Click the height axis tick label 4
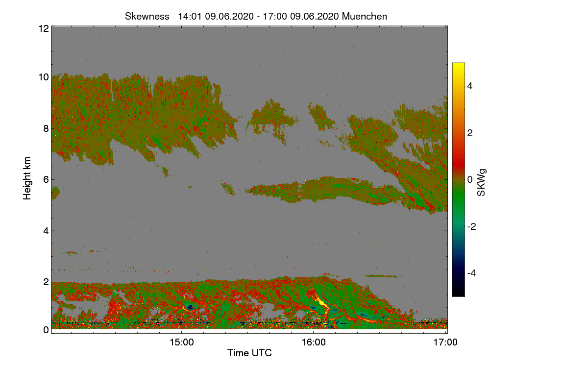Screen dimensions: 588x392 46,230
